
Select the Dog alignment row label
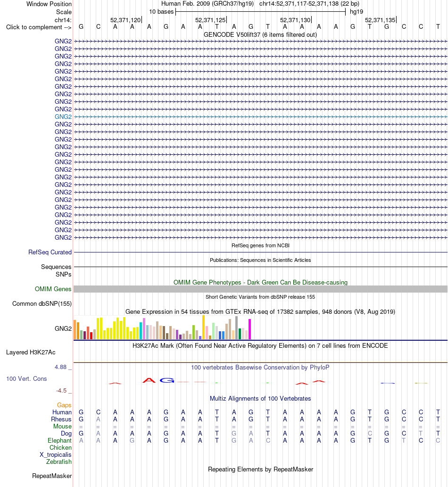[66, 434]
